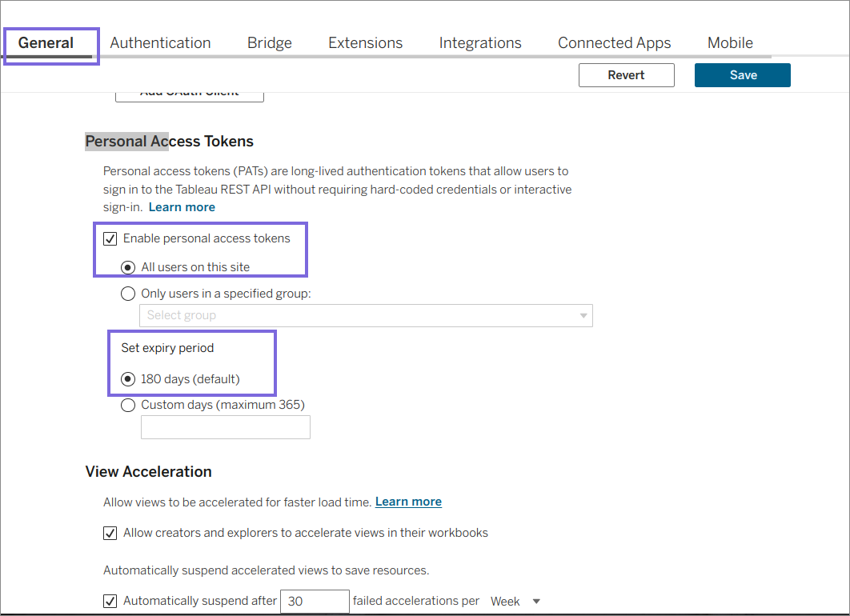Open the View Acceleration Learn more link

[x=408, y=502]
